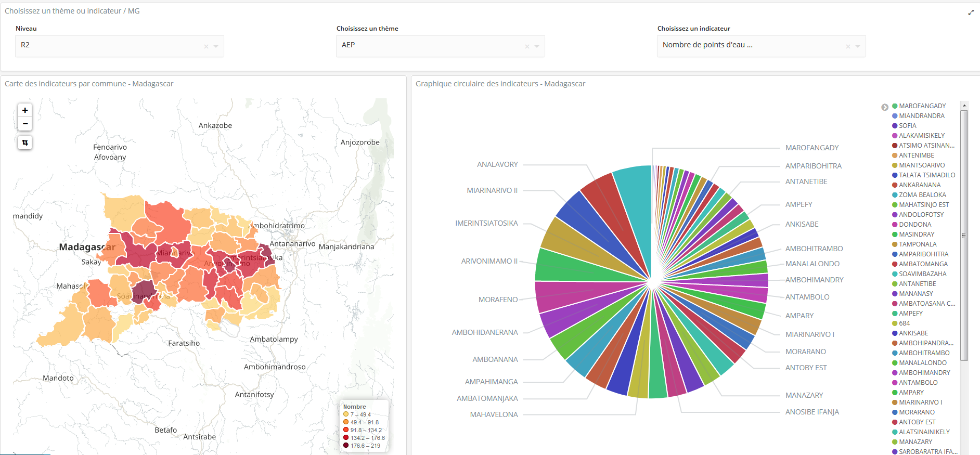The width and height of the screenshot is (980, 455).
Task: Toggle ANKARANANA legend entry
Action: click(917, 185)
